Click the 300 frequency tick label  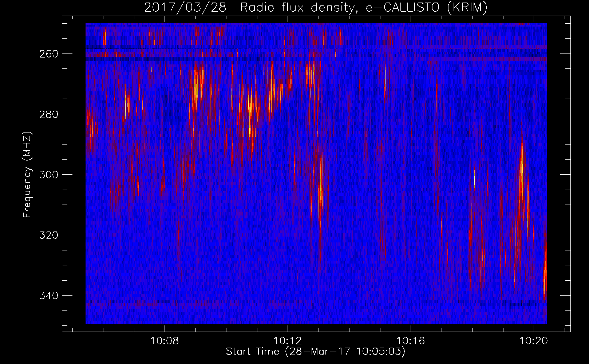(48, 175)
